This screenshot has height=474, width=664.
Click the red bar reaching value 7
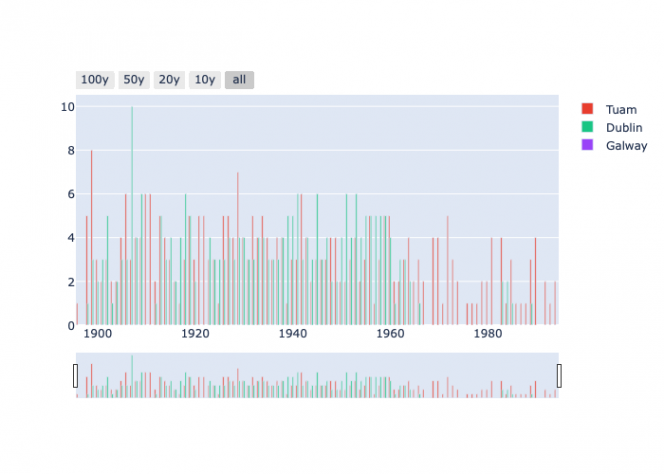click(x=238, y=250)
